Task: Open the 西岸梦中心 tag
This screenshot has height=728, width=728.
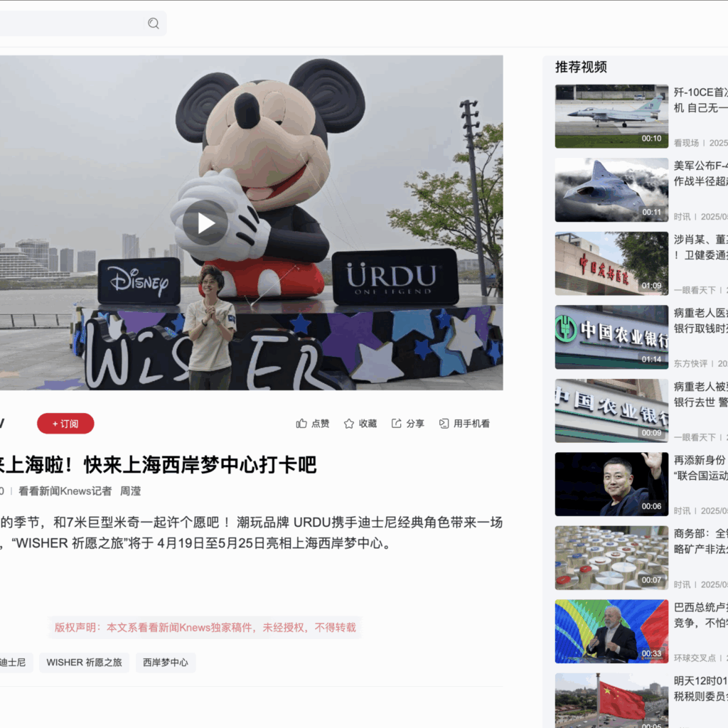Action: point(165,663)
